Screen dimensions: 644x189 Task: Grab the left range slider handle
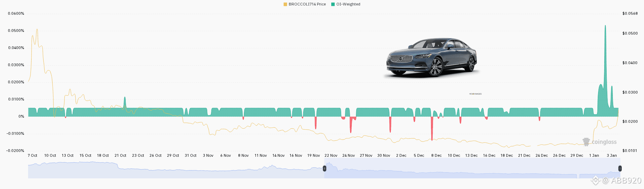point(324,168)
